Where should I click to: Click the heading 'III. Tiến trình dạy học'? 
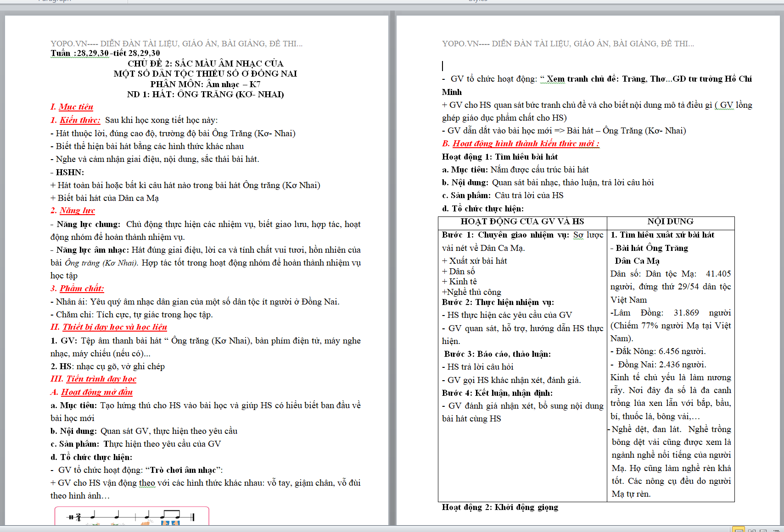(x=93, y=379)
